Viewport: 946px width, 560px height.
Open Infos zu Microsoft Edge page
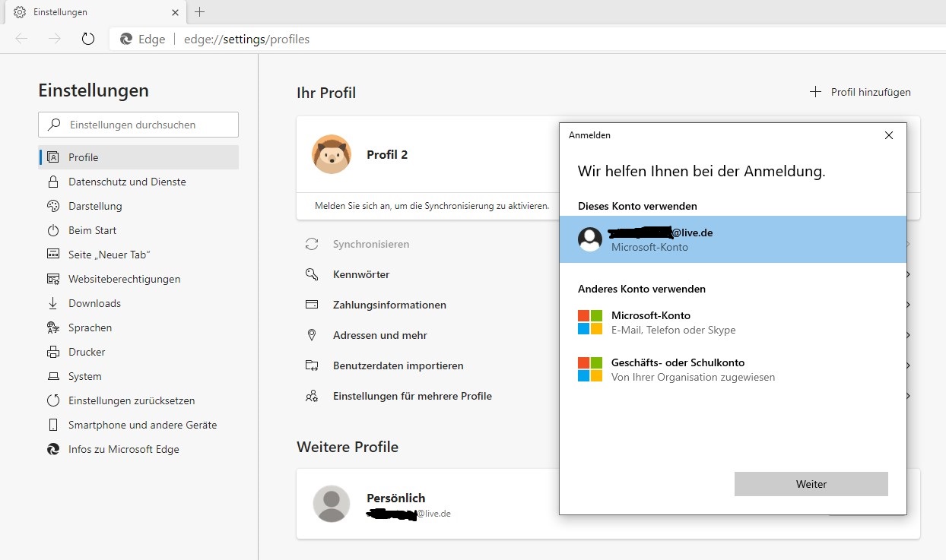138,449
